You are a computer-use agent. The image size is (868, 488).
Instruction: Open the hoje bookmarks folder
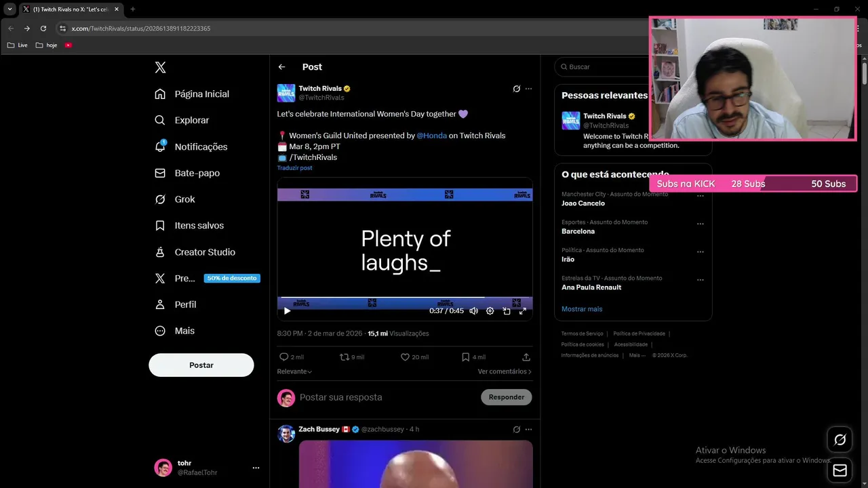[47, 45]
